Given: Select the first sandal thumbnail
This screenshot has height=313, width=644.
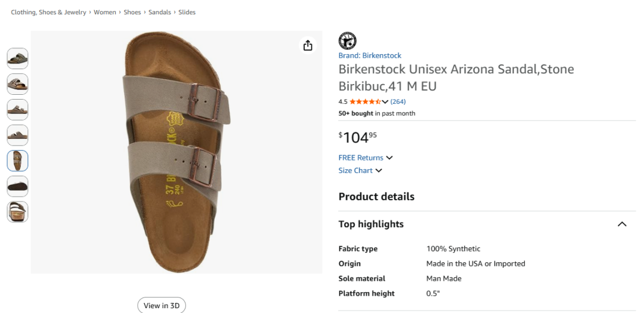Looking at the screenshot, I should coord(18,58).
